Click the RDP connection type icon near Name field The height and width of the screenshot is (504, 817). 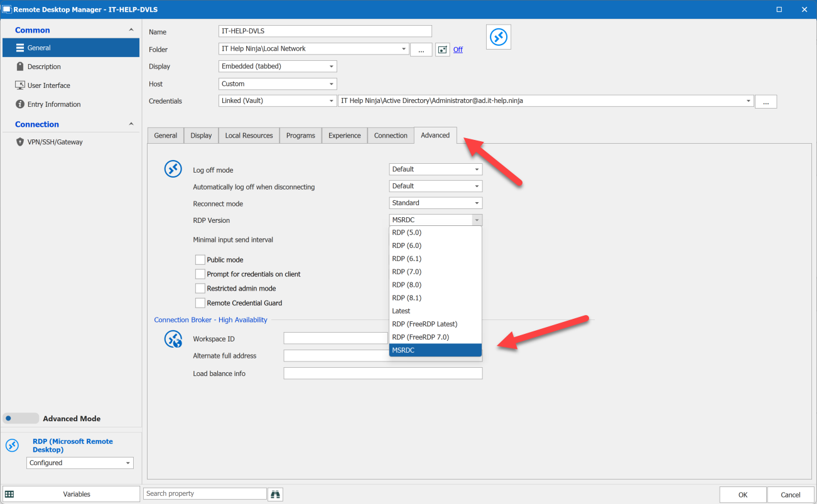click(x=498, y=36)
